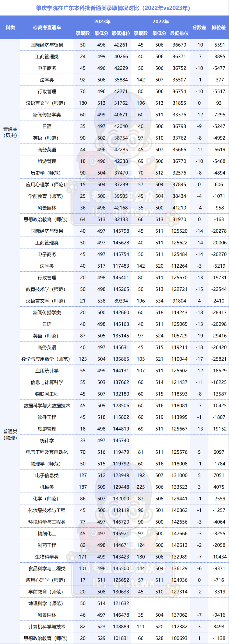Click the 信息与计算科学 major name

pyautogui.click(x=47, y=382)
